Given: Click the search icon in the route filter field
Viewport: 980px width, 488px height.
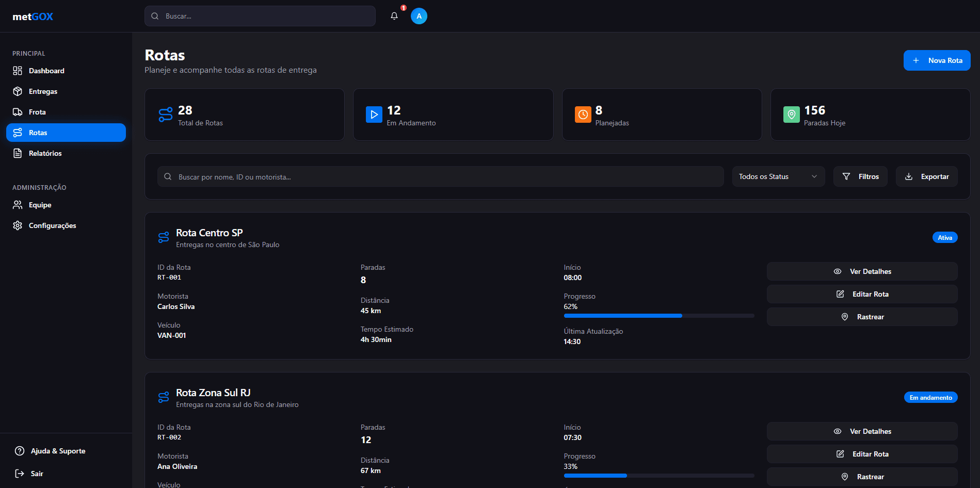Looking at the screenshot, I should 168,176.
